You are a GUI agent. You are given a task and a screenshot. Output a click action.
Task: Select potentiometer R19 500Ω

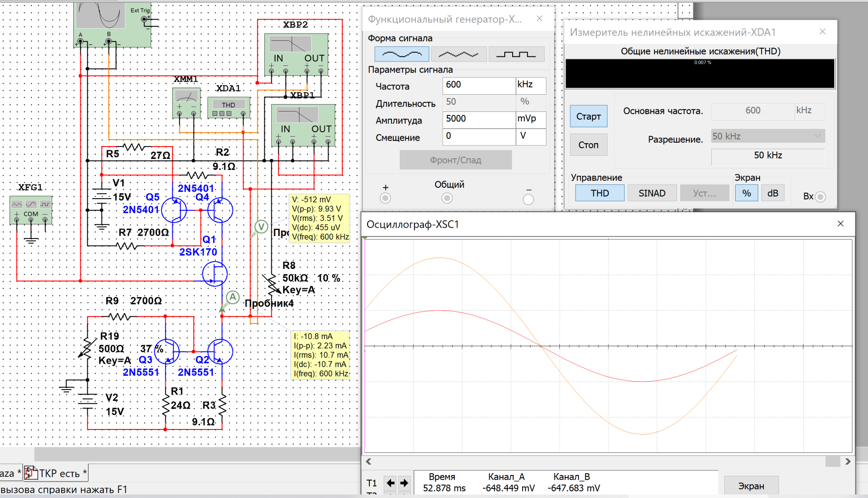pyautogui.click(x=87, y=347)
